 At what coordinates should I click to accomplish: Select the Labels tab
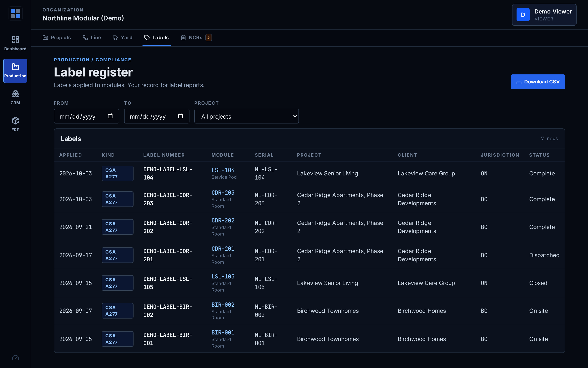pyautogui.click(x=156, y=37)
